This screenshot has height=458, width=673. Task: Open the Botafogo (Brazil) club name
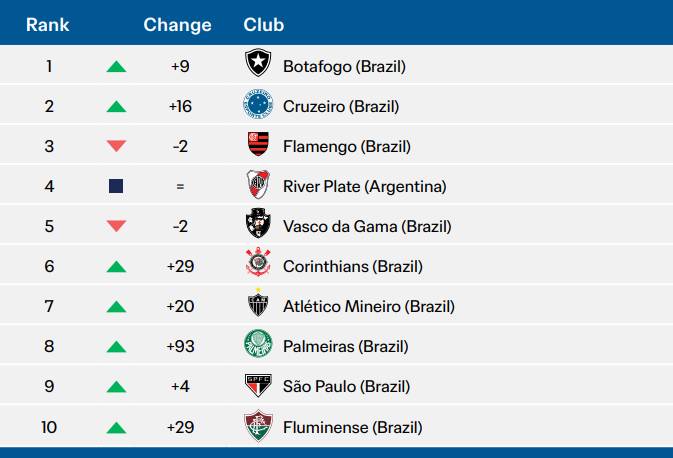click(343, 67)
